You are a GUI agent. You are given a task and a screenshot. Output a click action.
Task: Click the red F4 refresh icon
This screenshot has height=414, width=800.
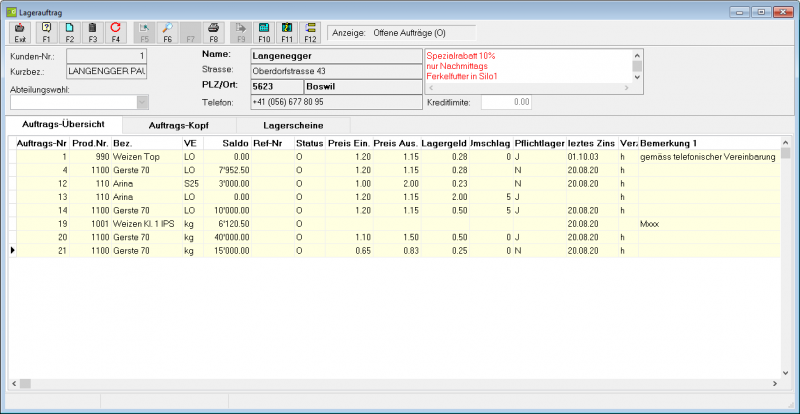pyautogui.click(x=115, y=33)
